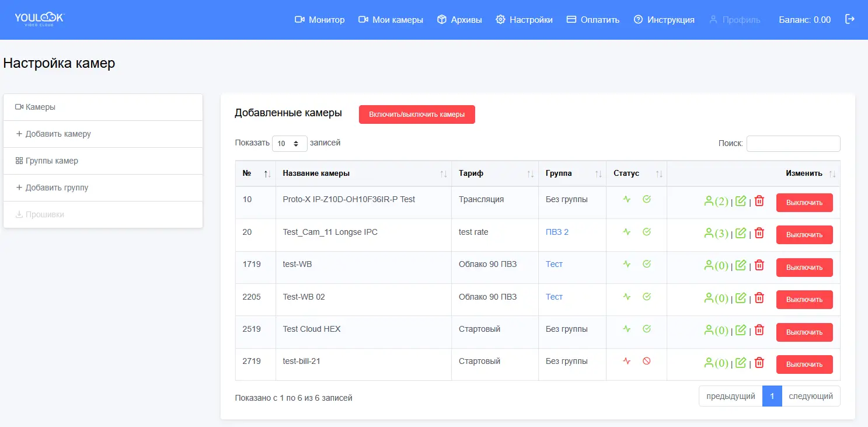Open Тест group link in test-WB row
The image size is (868, 427).
click(554, 264)
